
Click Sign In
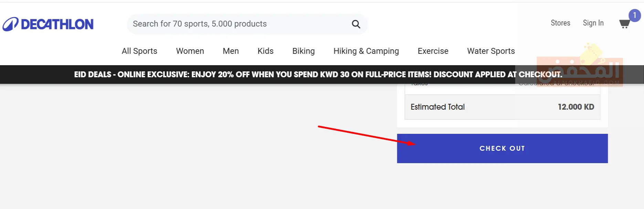pyautogui.click(x=593, y=23)
